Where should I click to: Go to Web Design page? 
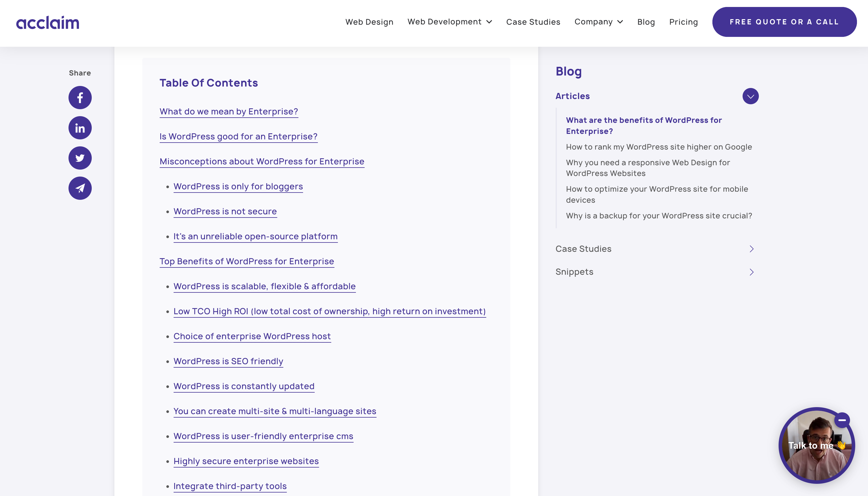coord(369,22)
